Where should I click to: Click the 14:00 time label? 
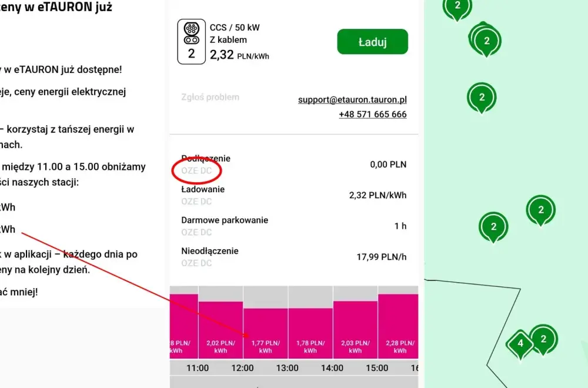pos(332,368)
